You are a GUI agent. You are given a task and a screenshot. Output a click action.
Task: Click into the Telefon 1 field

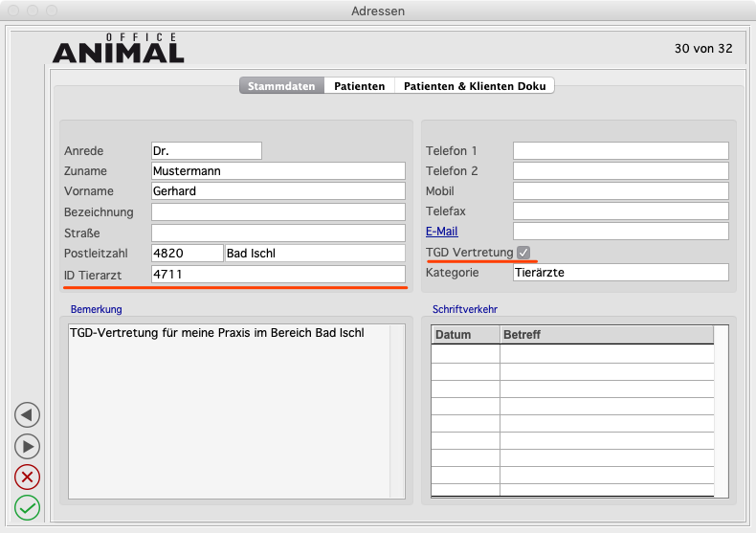(620, 151)
